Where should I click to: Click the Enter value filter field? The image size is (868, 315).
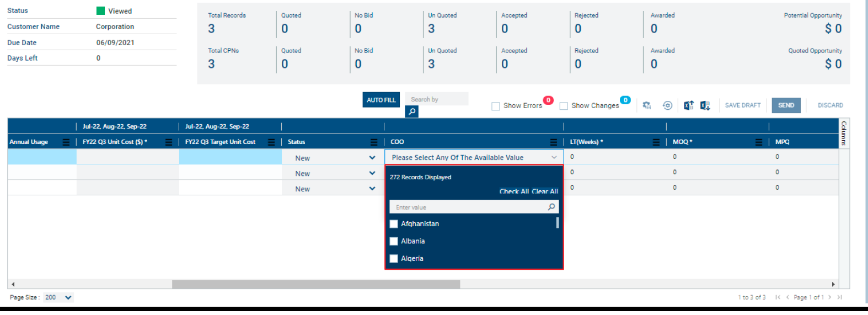pos(474,207)
